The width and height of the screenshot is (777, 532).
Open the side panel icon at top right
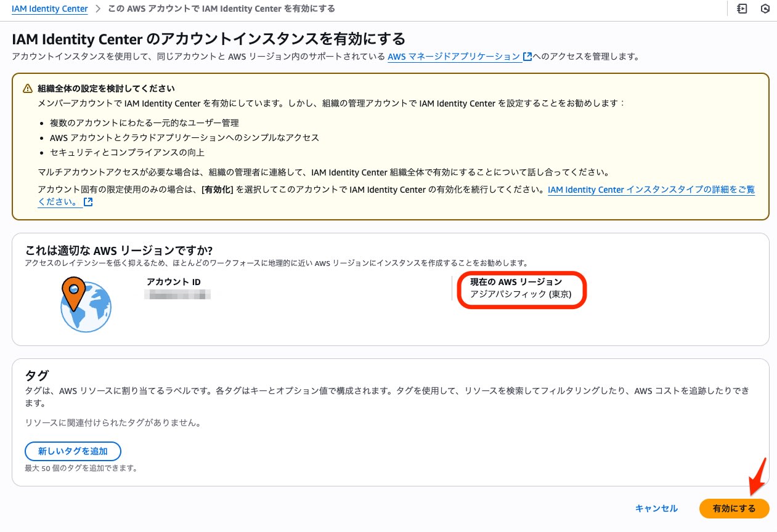[x=741, y=9]
